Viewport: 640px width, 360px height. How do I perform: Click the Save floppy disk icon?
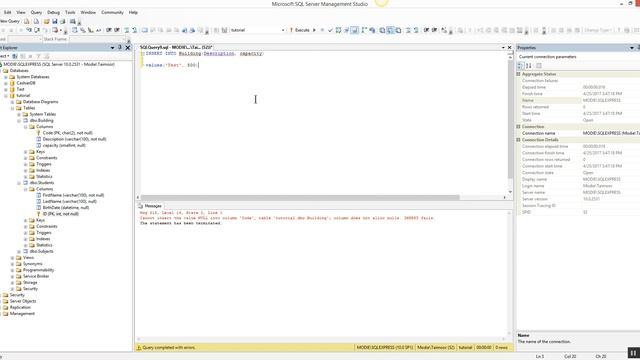[x=55, y=21]
